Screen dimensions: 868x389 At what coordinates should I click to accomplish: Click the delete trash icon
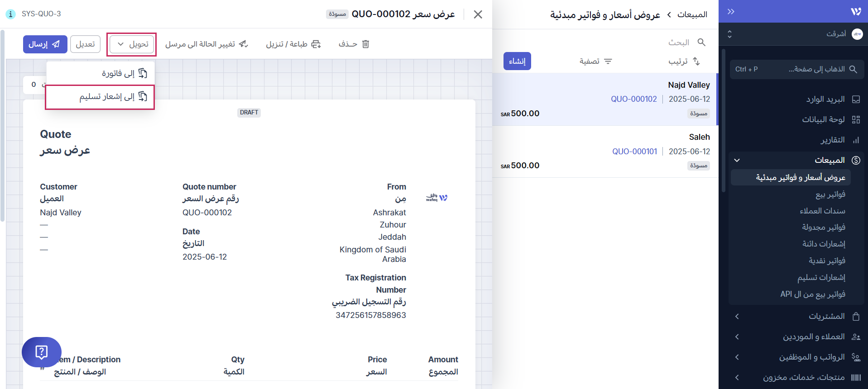click(366, 44)
